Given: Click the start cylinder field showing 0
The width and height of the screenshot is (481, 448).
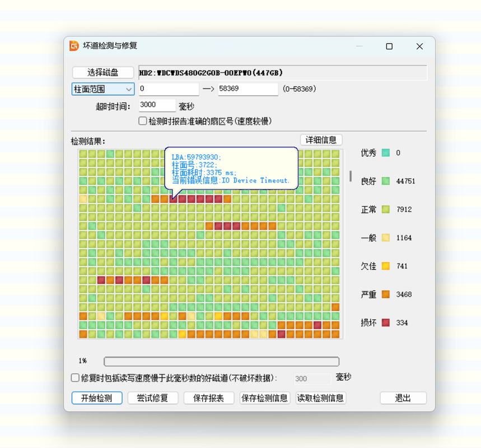Looking at the screenshot, I should click(169, 89).
